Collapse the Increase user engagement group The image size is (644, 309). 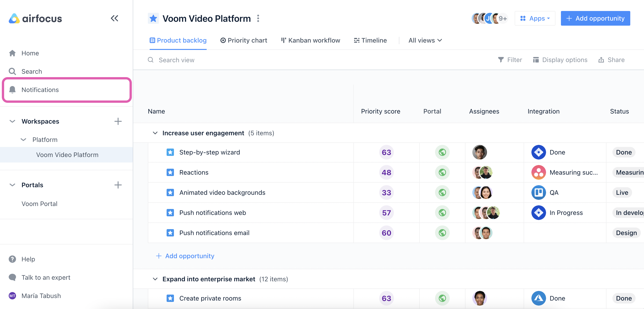tap(155, 133)
